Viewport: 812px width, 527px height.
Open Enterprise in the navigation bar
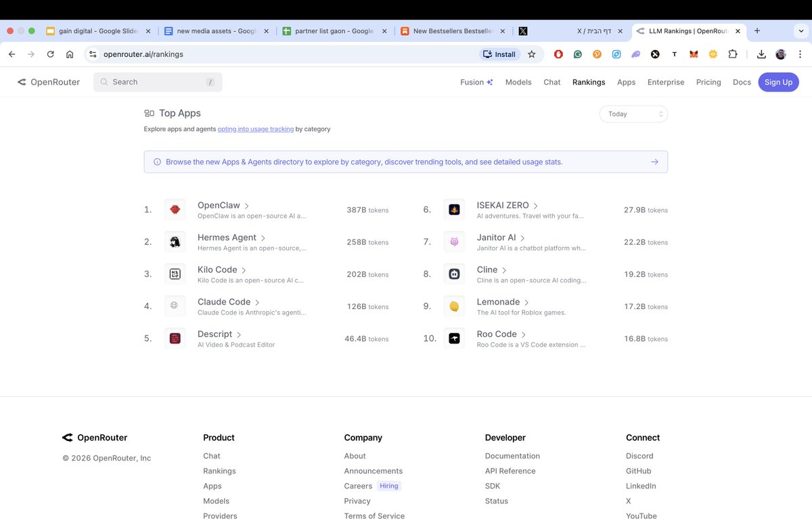[666, 82]
